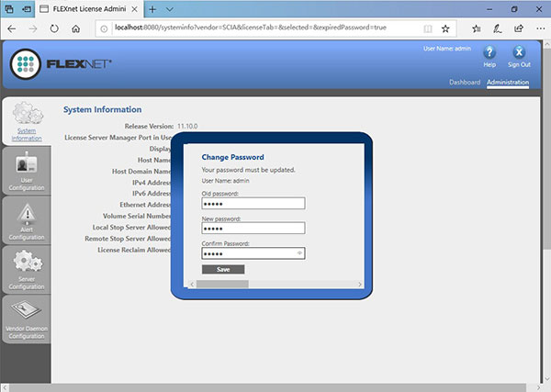
Task: Click the add notes pen icon
Action: [x=497, y=28]
